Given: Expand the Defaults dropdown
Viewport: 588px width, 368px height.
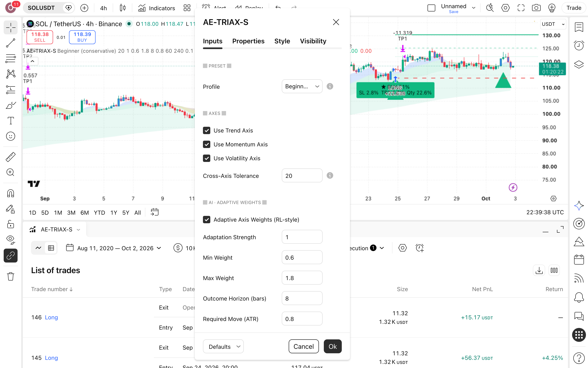Looking at the screenshot, I should [223, 346].
